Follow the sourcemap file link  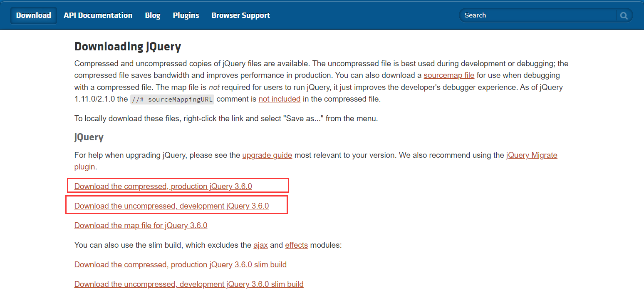tap(449, 75)
